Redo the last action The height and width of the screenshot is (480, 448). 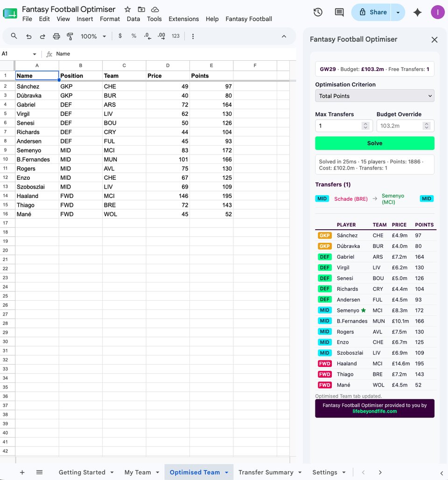coord(42,36)
